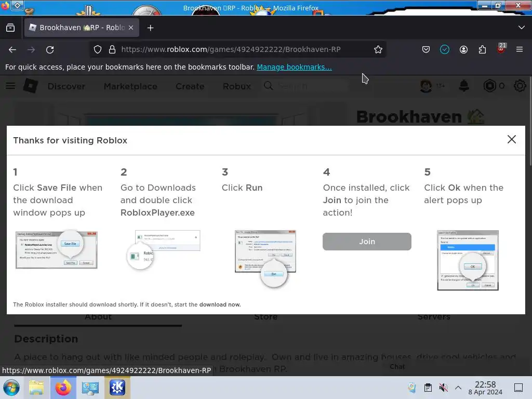The height and width of the screenshot is (399, 532).
Task: Bookmark this page with the star icon
Action: 378,49
